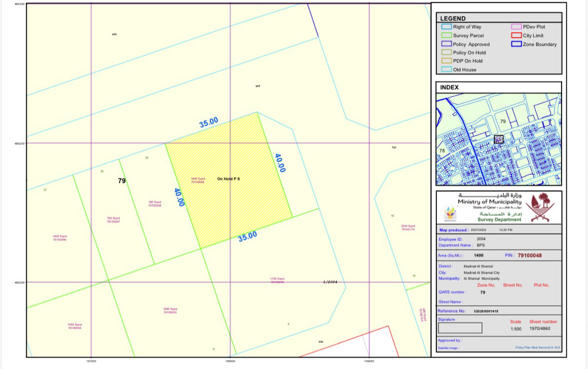Image resolution: width=588 pixels, height=369 pixels.
Task: Click the 'On Hold P S' map label
Action: 228,179
